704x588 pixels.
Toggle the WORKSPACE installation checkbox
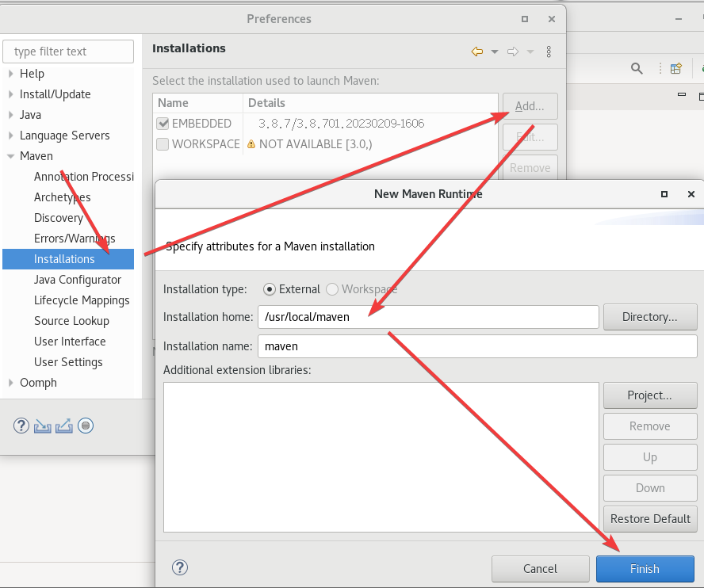pyautogui.click(x=163, y=144)
